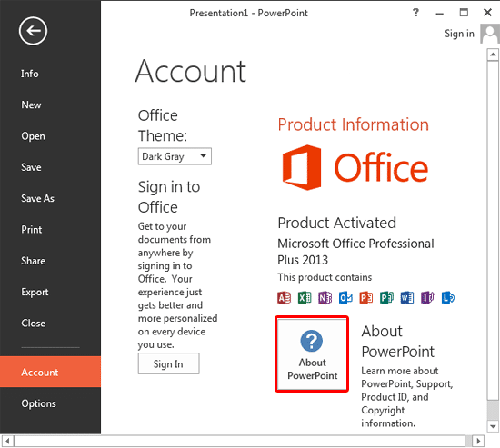The height and width of the screenshot is (448, 500).
Task: Click the Word app icon
Action: [407, 298]
